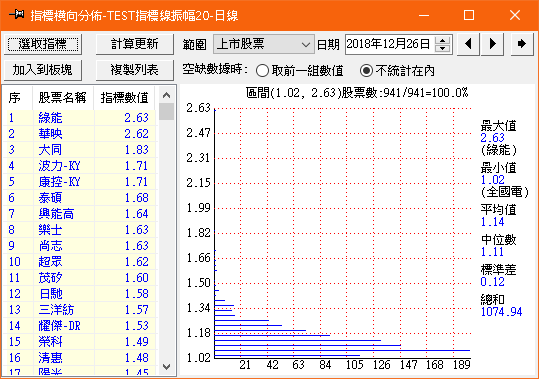Close the 指標橫向分佈 window

click(515, 15)
